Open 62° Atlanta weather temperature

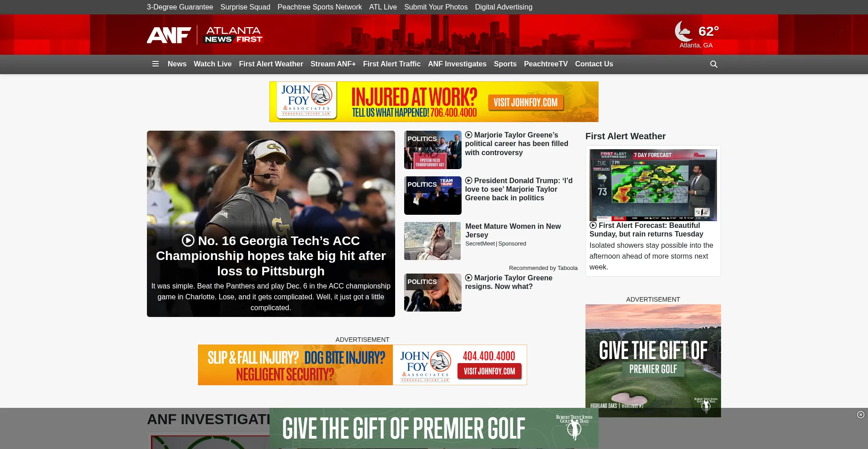708,31
